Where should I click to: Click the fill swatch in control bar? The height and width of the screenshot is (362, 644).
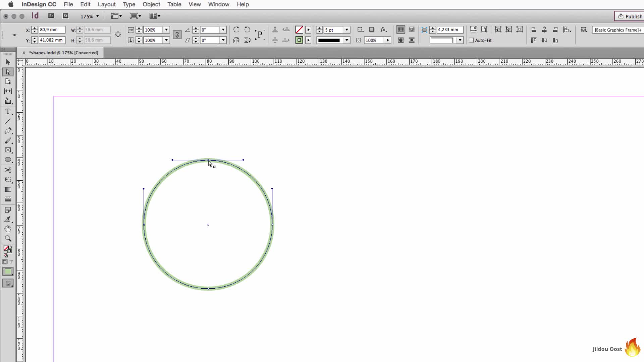[x=299, y=29]
